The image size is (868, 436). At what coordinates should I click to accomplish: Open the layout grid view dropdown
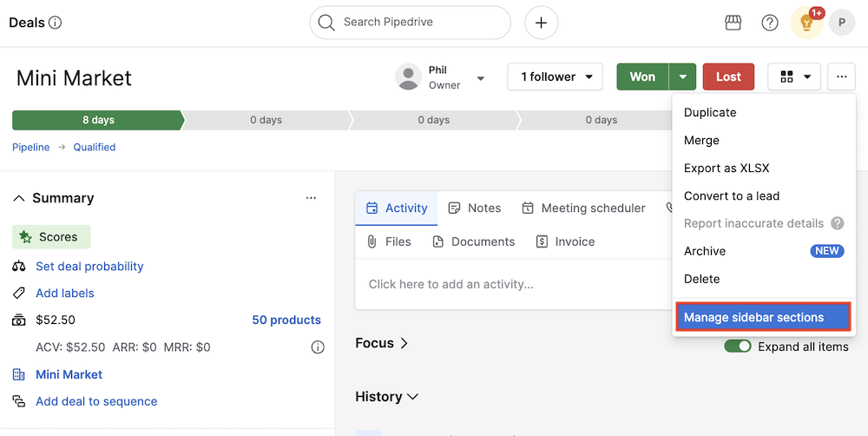click(x=794, y=76)
